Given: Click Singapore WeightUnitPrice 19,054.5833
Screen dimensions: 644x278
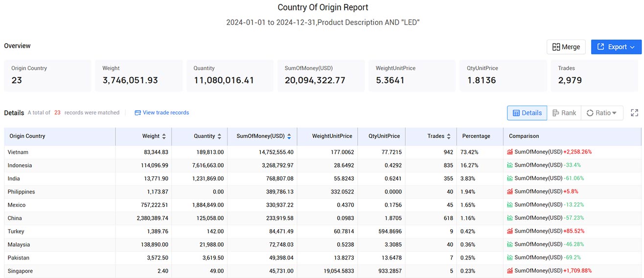Looking at the screenshot, I should (338, 271).
